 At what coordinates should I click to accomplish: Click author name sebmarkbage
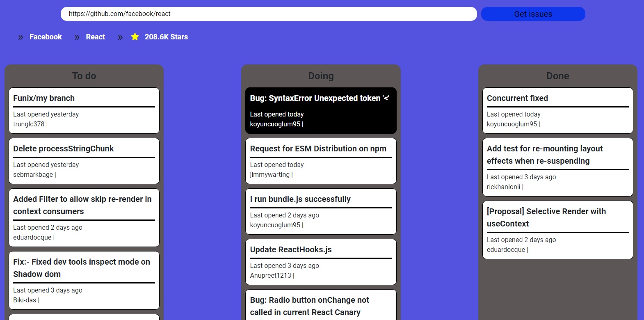click(33, 174)
